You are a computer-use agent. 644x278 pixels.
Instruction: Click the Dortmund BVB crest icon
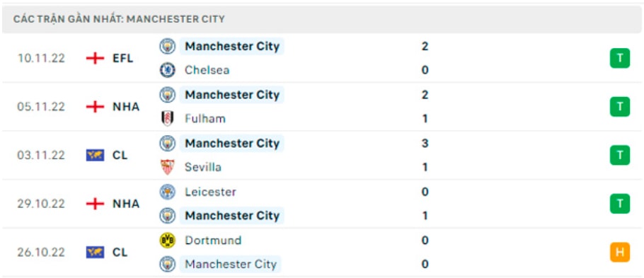point(168,241)
